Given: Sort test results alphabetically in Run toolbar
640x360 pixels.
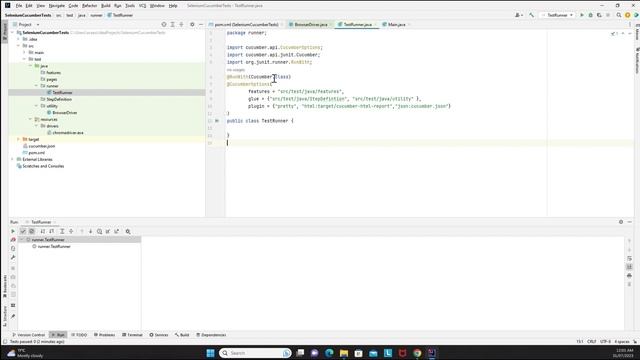Looking at the screenshot, I should pyautogui.click(x=43, y=231).
